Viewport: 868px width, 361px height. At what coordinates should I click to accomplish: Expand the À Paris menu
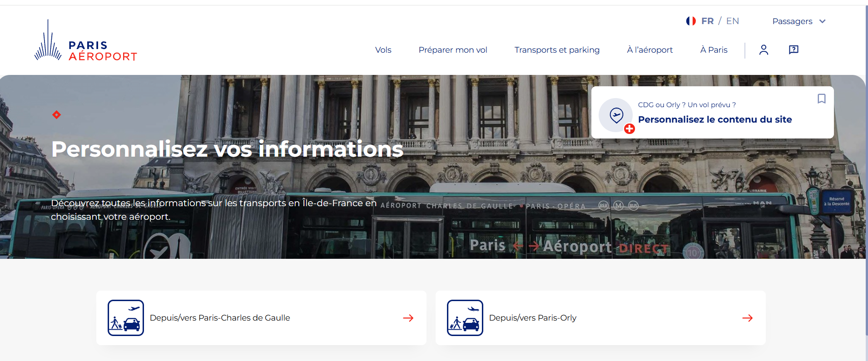point(714,50)
